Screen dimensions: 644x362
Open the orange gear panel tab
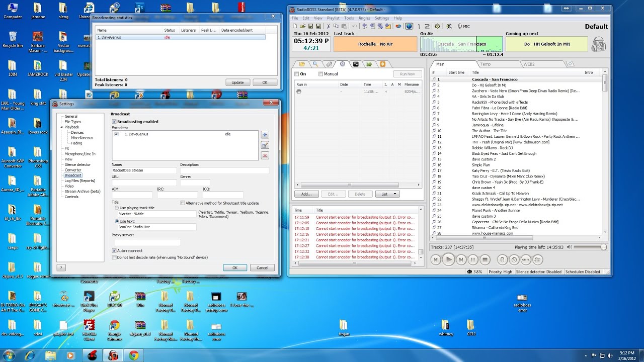[382, 64]
